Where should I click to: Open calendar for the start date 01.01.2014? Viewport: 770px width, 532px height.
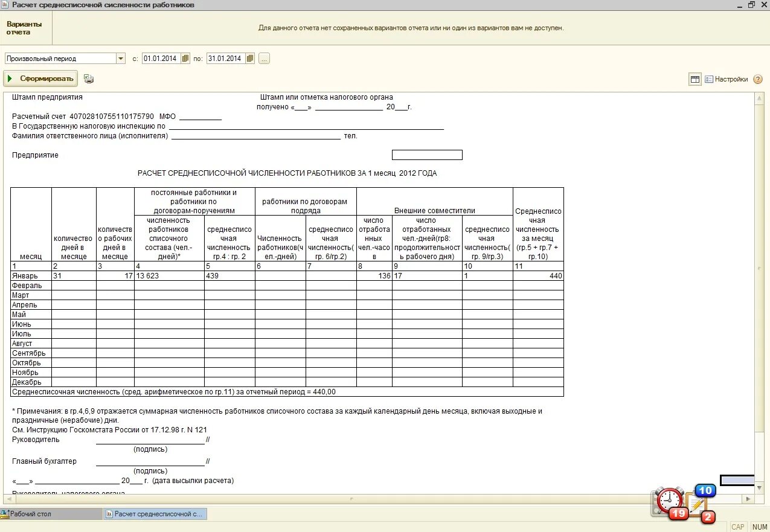[185, 59]
